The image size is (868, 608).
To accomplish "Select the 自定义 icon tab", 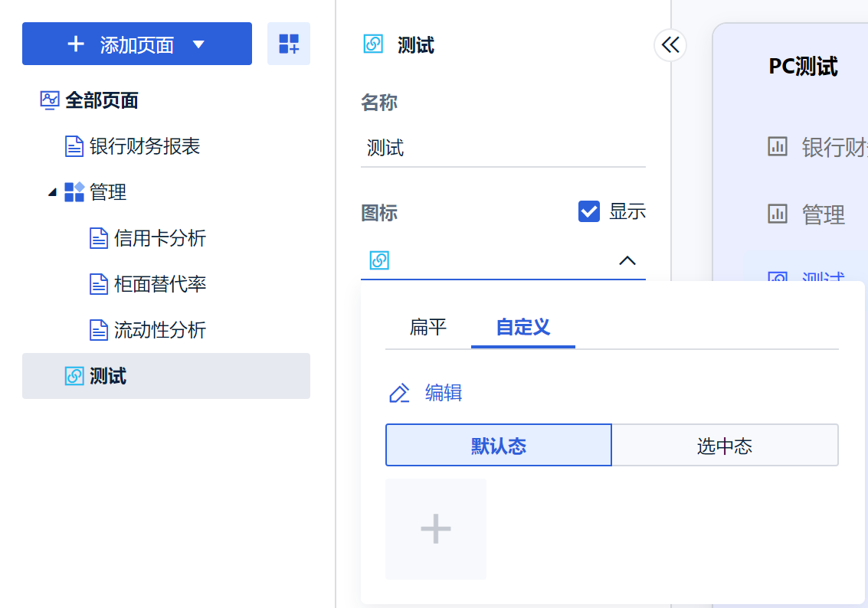I will coord(523,328).
